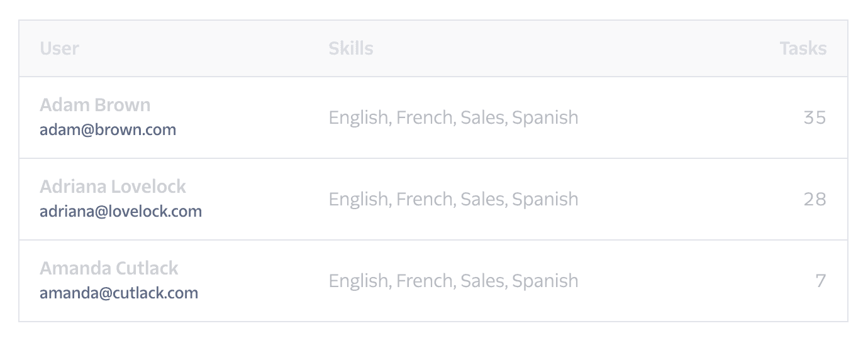Click the adriana@lovelock.com email address
This screenshot has height=348, width=868.
tap(121, 212)
